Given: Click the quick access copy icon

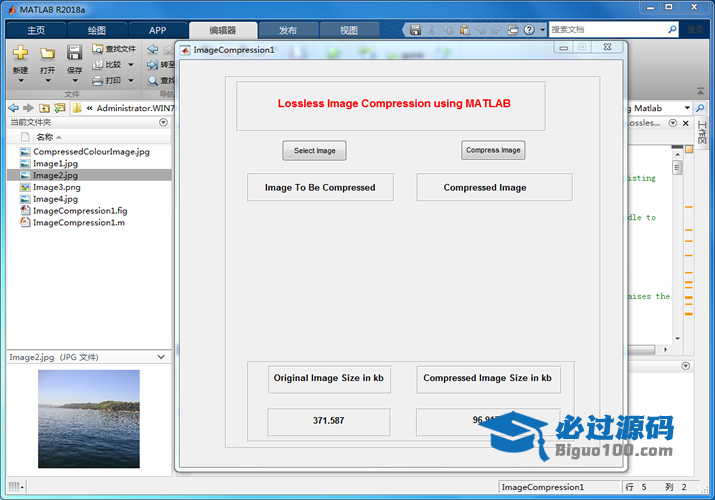Looking at the screenshot, I should coord(448,30).
